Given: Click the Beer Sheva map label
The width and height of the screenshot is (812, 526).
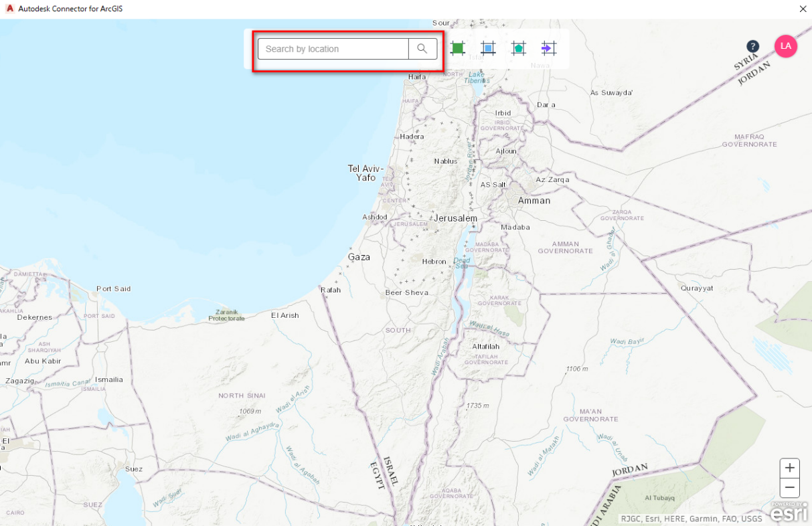Looking at the screenshot, I should pyautogui.click(x=407, y=292).
